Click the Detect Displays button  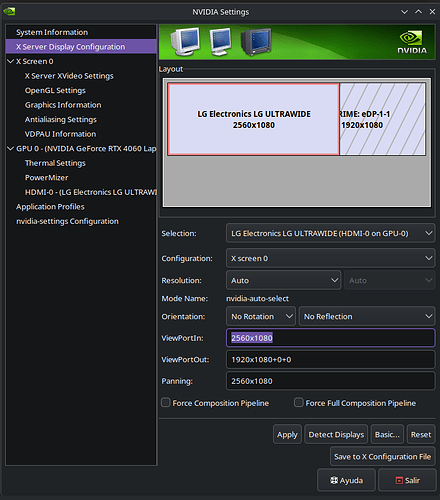pyautogui.click(x=336, y=434)
